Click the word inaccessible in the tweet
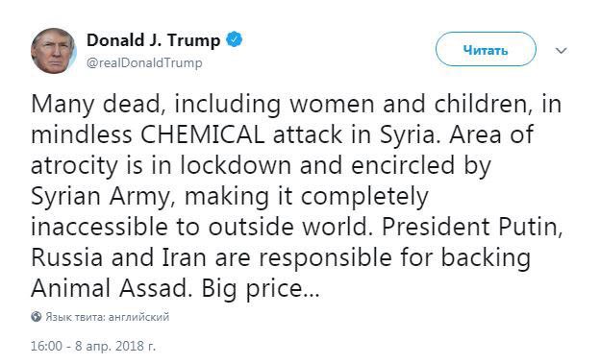The height and width of the screenshot is (364, 600). (99, 227)
